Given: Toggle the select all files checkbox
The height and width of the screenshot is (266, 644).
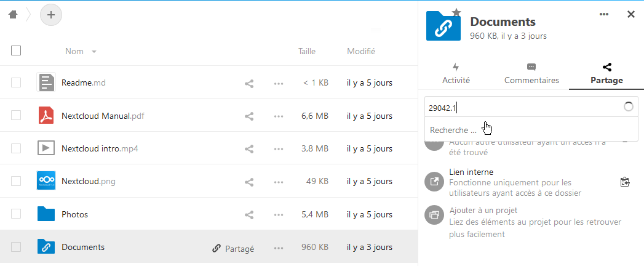Looking at the screenshot, I should click(x=16, y=51).
